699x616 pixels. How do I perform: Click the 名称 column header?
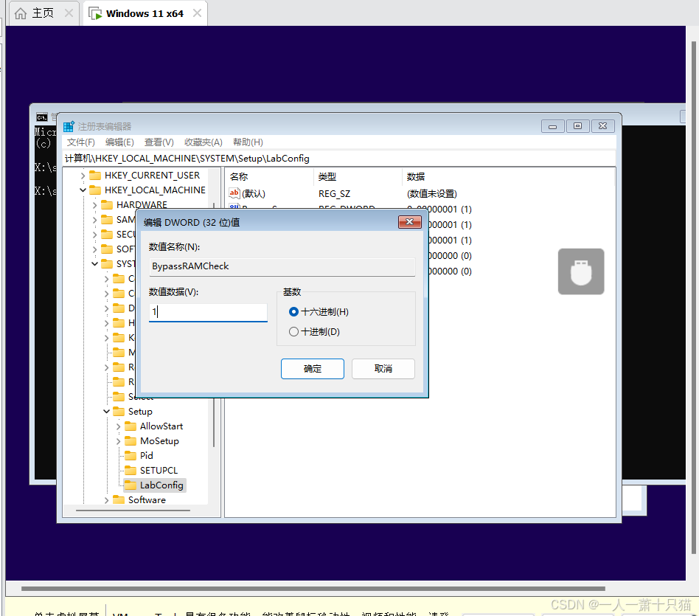pos(270,176)
